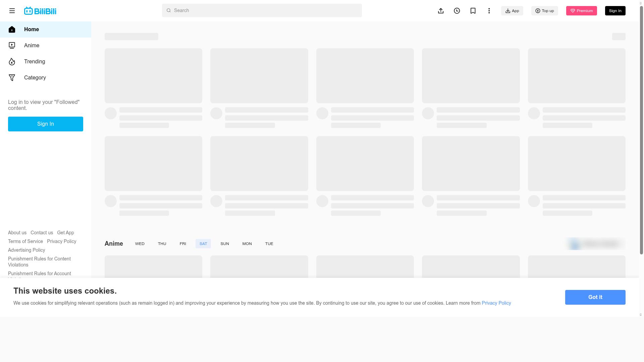
Task: Switch to the MON anime schedule tab
Action: pos(247,244)
